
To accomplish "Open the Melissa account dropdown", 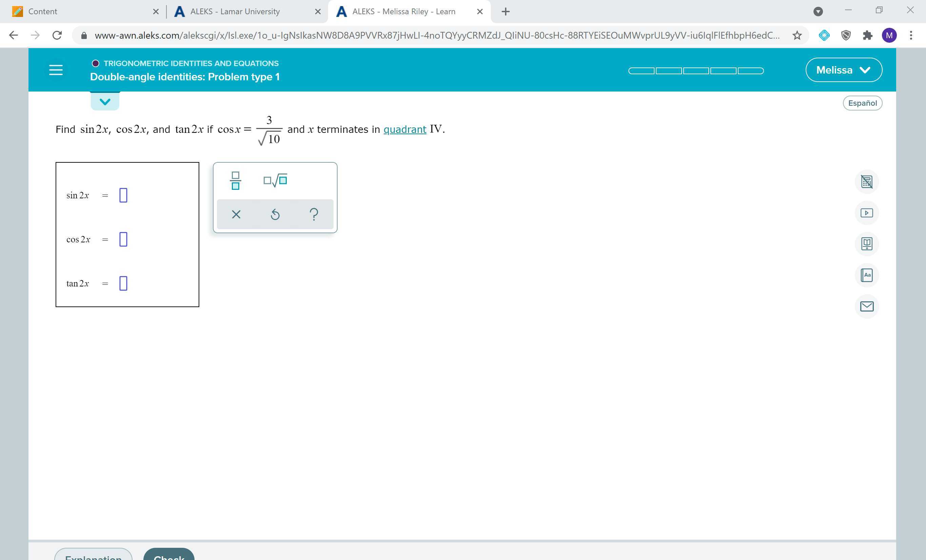I will coord(844,69).
